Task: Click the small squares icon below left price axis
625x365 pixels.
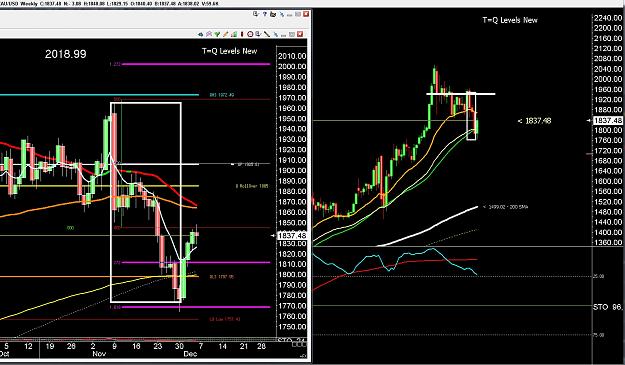Action: pyautogui.click(x=299, y=343)
